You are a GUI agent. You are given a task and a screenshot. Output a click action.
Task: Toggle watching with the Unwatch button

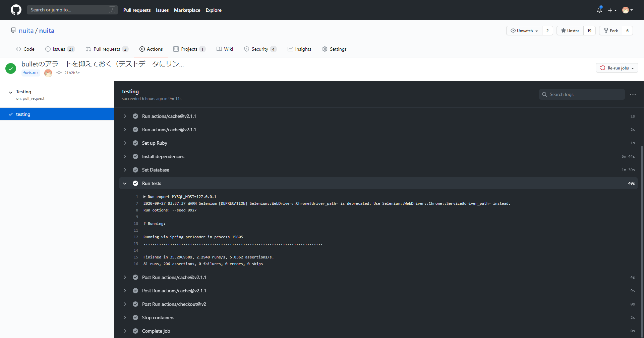click(x=524, y=31)
